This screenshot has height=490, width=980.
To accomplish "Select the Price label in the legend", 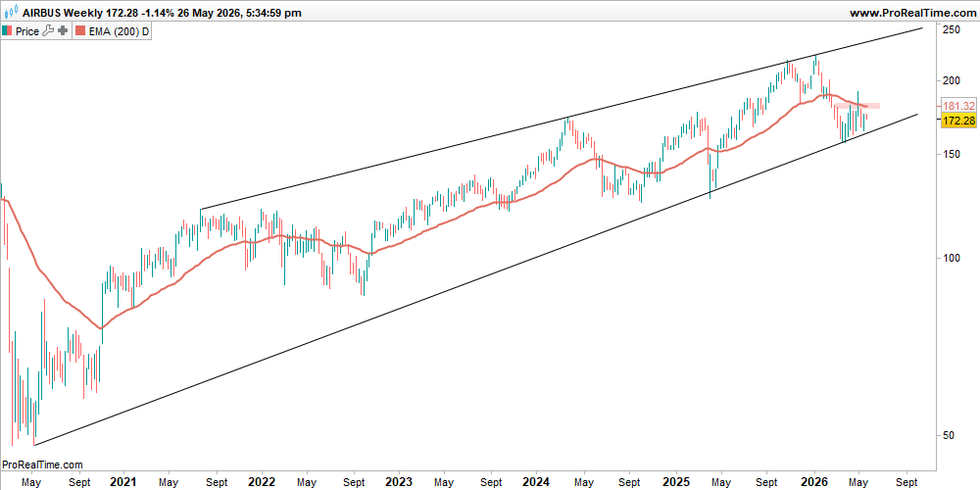I will (26, 31).
